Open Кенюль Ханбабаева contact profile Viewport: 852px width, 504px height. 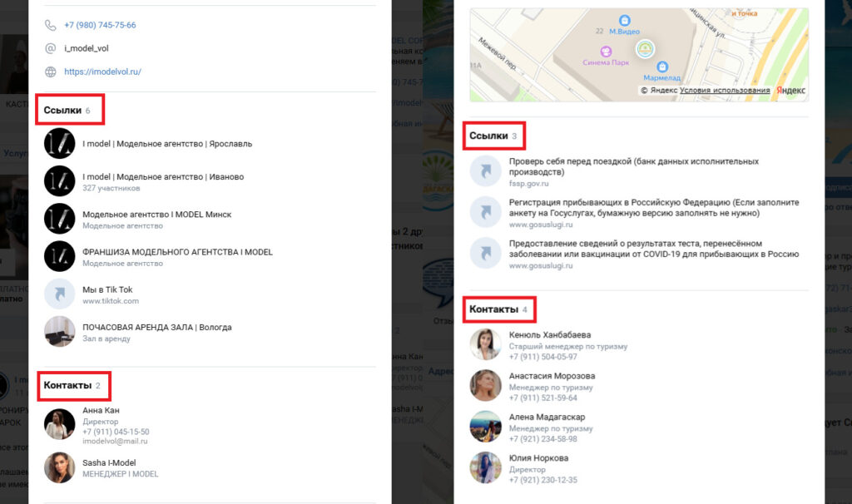click(x=550, y=335)
